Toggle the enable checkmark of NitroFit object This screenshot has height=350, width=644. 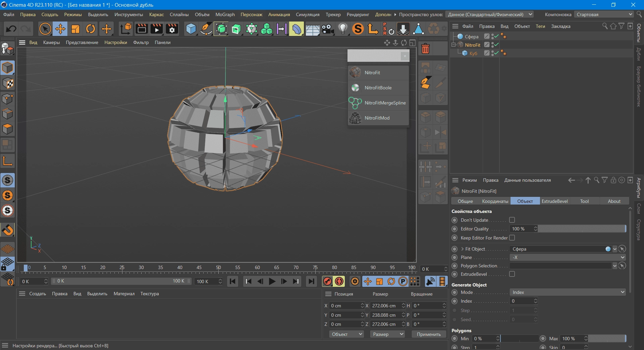[496, 45]
